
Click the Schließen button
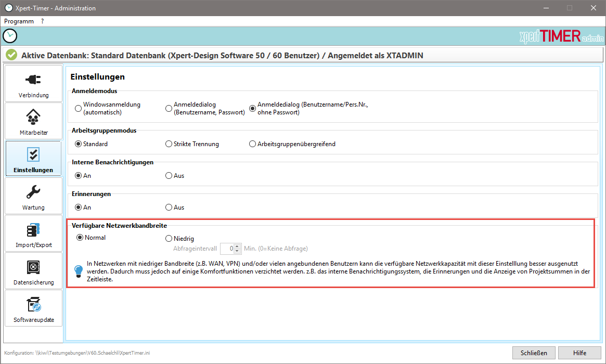pos(533,353)
